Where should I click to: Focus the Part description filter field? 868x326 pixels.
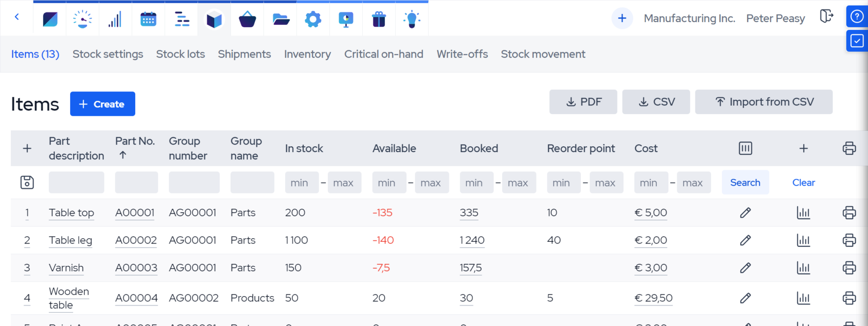(x=76, y=182)
